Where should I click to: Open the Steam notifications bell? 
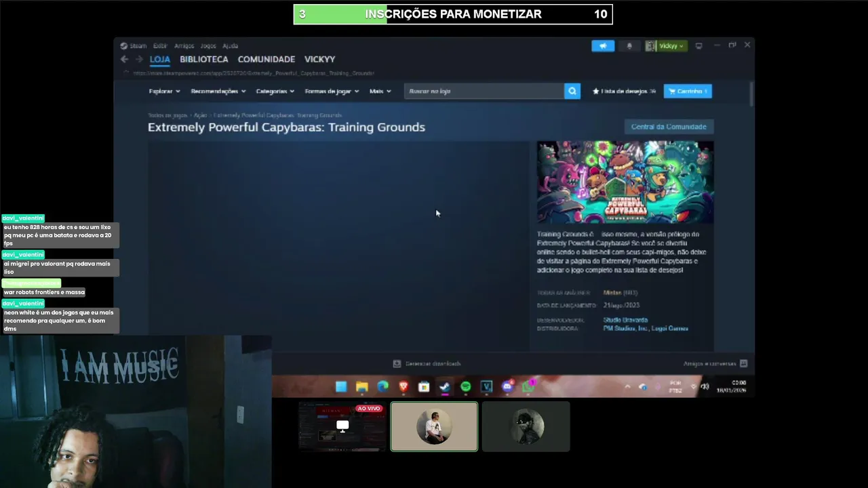point(629,45)
